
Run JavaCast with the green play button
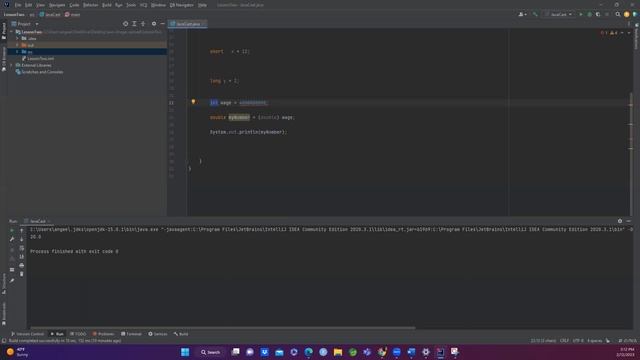click(x=581, y=14)
